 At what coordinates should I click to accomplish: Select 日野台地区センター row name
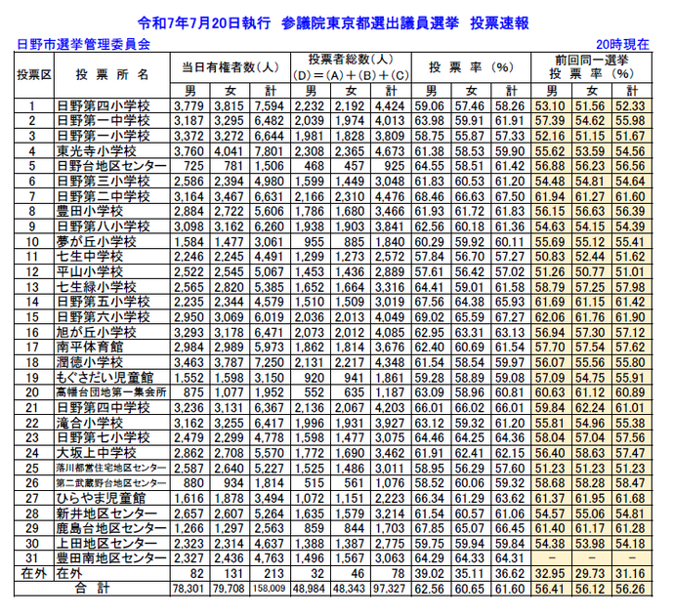tap(111, 166)
